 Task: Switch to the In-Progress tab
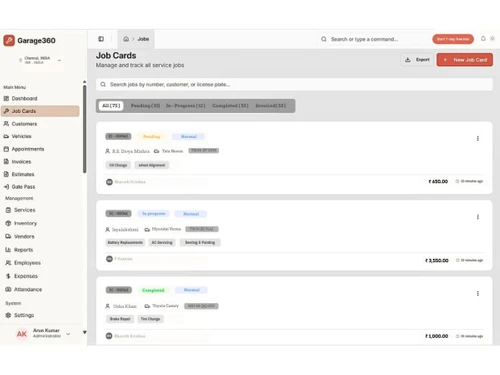[x=186, y=106]
